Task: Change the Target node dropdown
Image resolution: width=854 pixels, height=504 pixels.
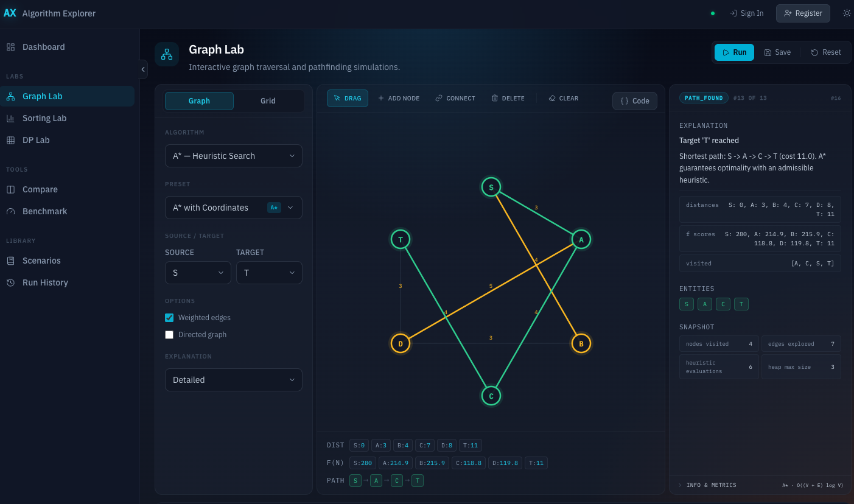Action: [269, 273]
